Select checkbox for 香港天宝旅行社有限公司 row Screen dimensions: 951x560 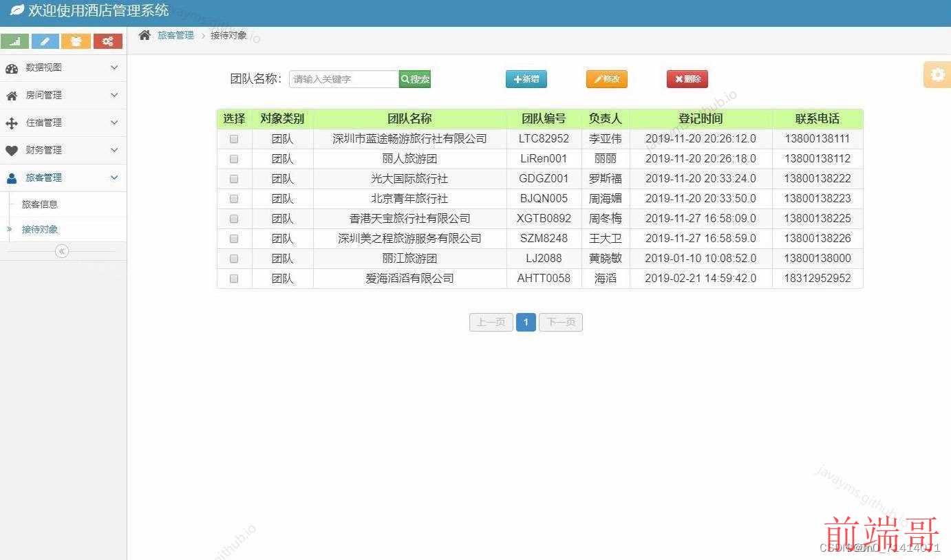coord(234,219)
